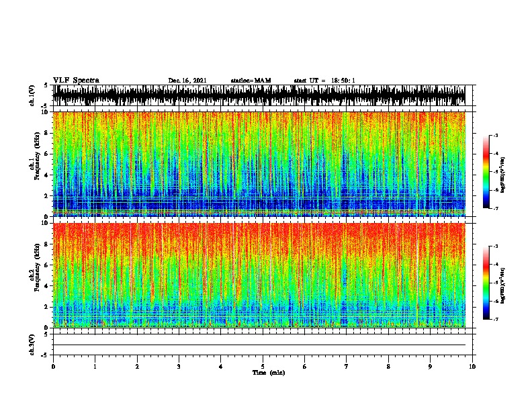
Task: Click the ch.1 frequency tick "6"
Action: [47, 154]
